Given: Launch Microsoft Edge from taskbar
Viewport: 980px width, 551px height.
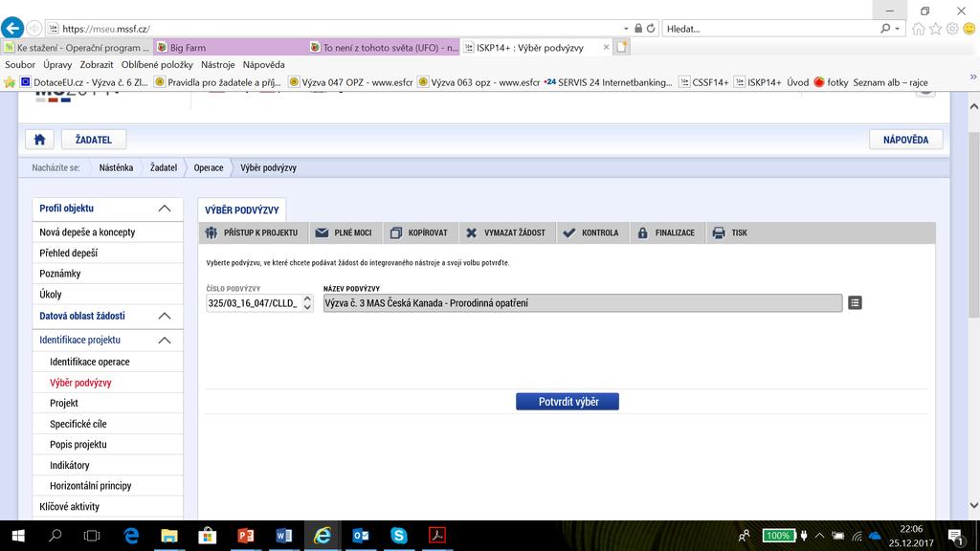Looking at the screenshot, I should click(131, 536).
